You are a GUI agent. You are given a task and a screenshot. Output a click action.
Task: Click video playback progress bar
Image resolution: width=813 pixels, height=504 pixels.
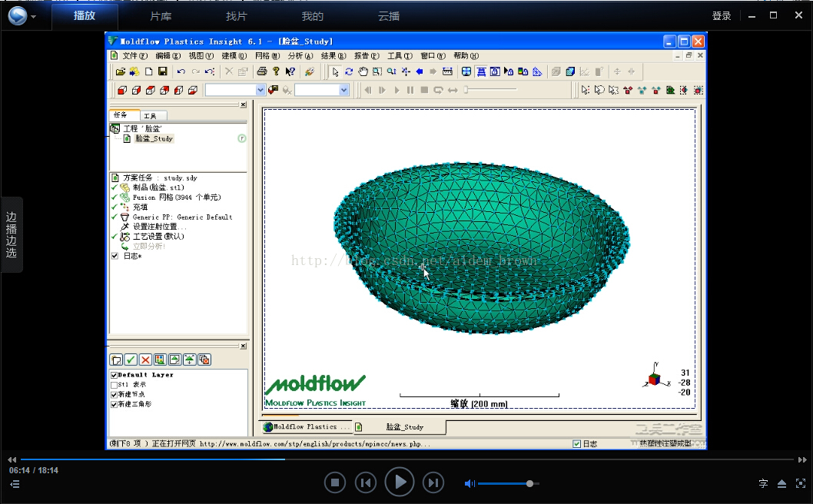pos(407,459)
